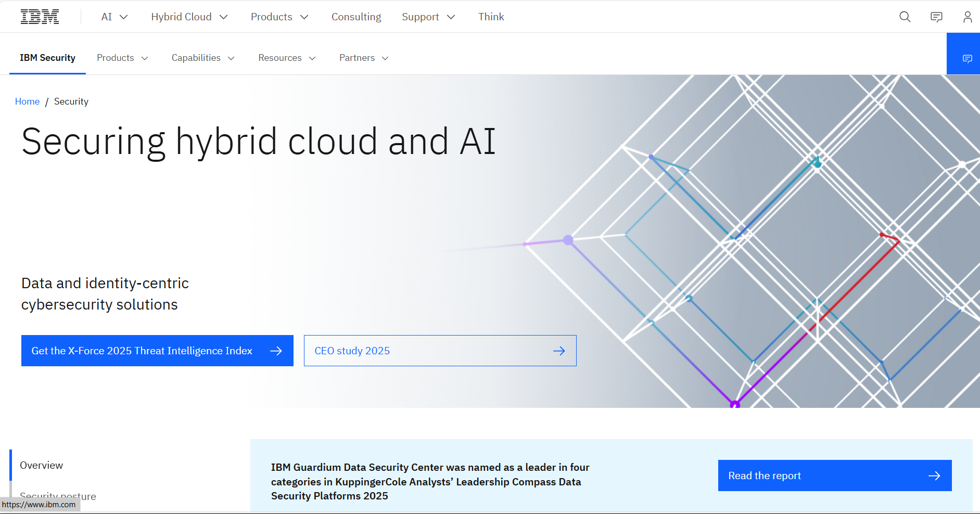Expand the Capabilities chevron
The height and width of the screenshot is (514, 980).
point(231,58)
